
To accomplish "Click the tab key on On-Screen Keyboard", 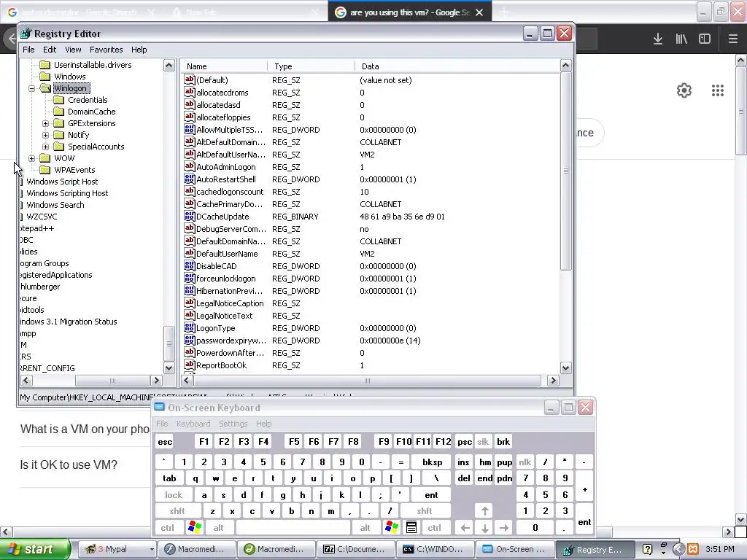I will tap(169, 478).
